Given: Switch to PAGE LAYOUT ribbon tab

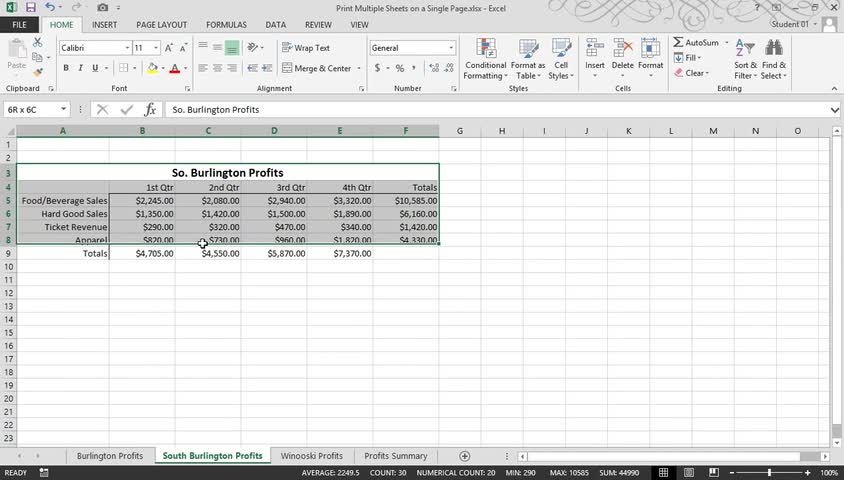Looking at the screenshot, I should point(161,25).
